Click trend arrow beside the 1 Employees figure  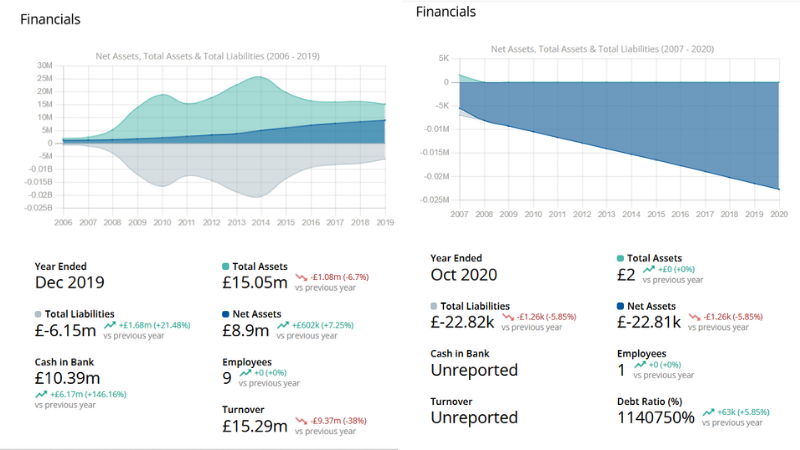pos(636,364)
